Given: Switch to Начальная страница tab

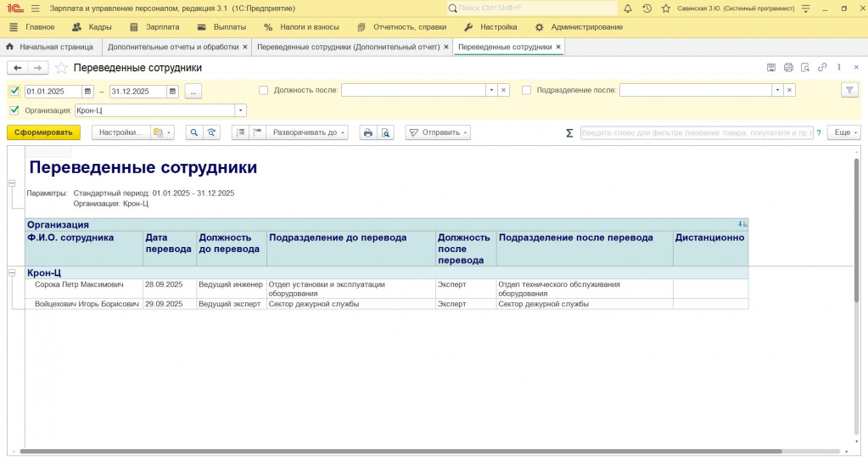Looking at the screenshot, I should (50, 47).
